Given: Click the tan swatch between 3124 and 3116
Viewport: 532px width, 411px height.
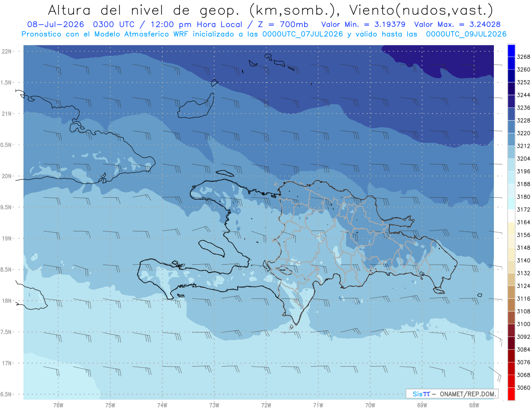Looking at the screenshot, I should pos(511,292).
